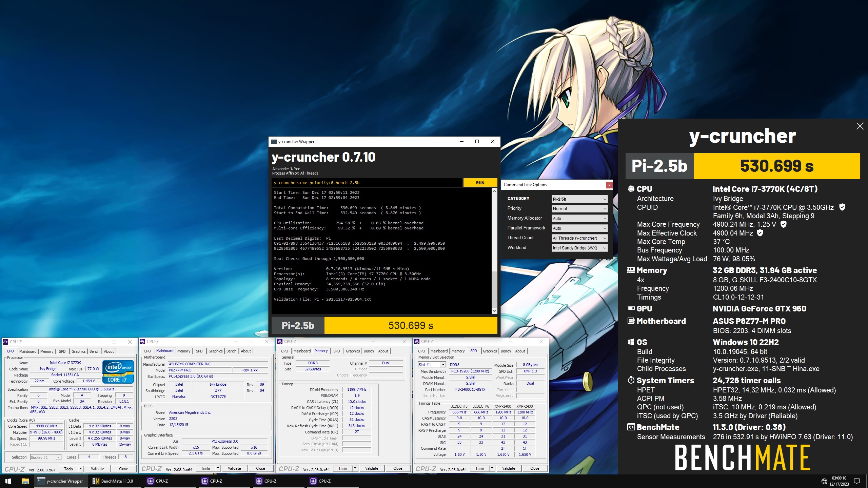Click BenchMate code icon in result panel
The width and height of the screenshot is (868, 488).
pyautogui.click(x=631, y=427)
